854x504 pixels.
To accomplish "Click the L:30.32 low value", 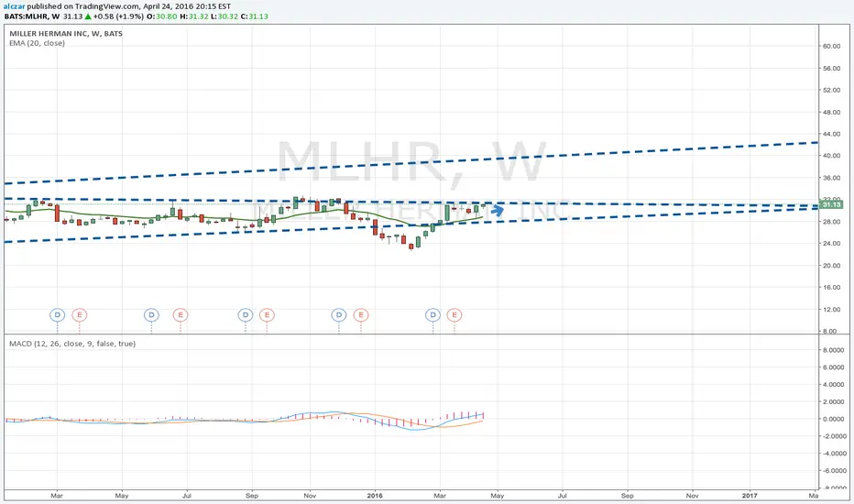I will pos(224,16).
